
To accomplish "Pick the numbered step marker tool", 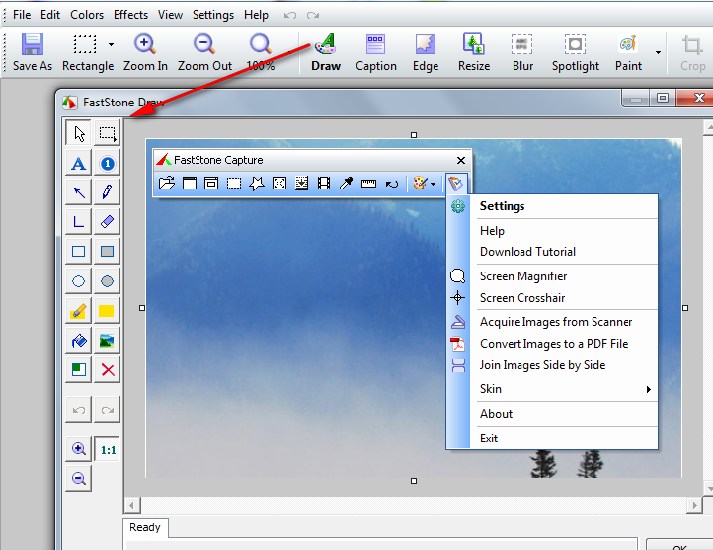I will click(108, 163).
